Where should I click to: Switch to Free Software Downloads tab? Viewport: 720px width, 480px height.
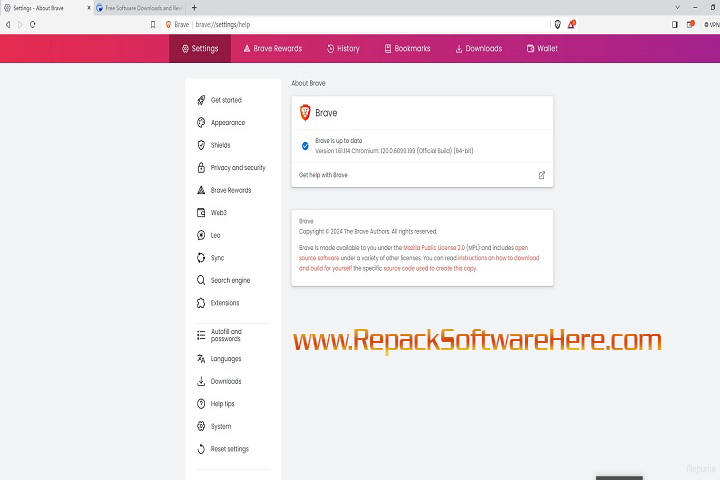[140, 8]
